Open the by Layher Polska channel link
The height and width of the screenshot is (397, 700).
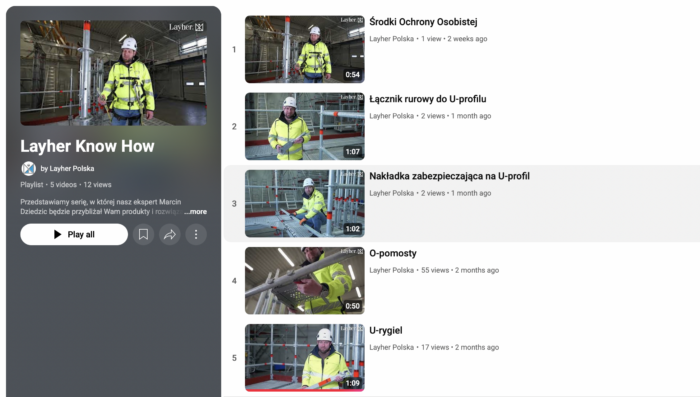pyautogui.click(x=67, y=168)
